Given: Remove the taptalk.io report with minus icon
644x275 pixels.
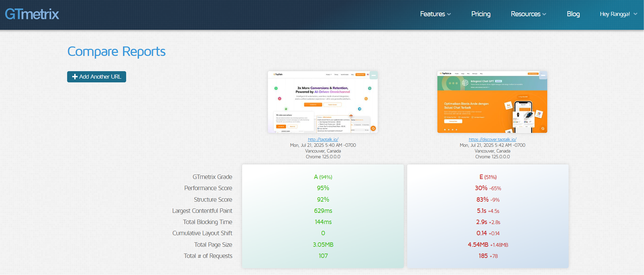Looking at the screenshot, I should (x=373, y=75).
